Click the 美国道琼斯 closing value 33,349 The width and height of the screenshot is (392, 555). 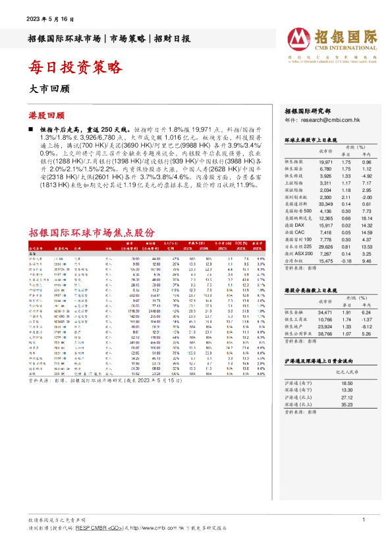(325, 204)
